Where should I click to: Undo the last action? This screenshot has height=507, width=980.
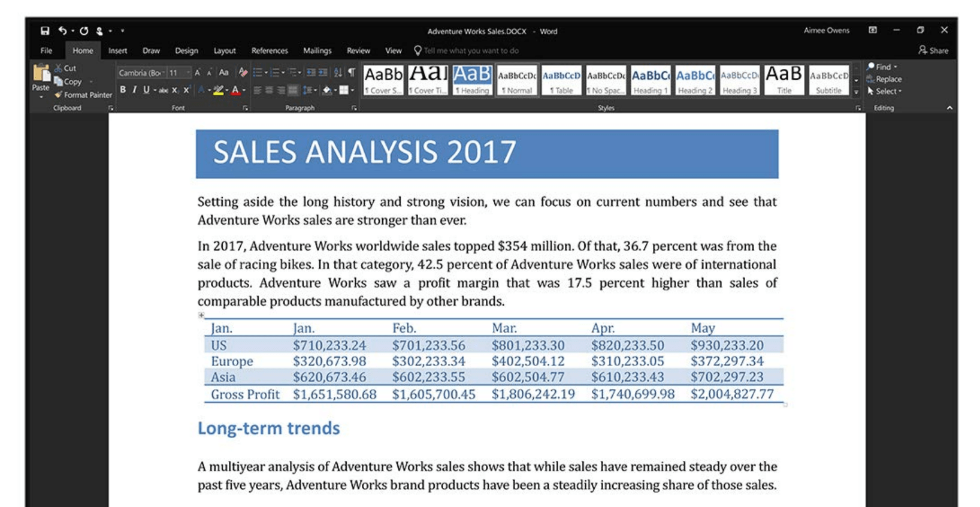click(x=62, y=31)
